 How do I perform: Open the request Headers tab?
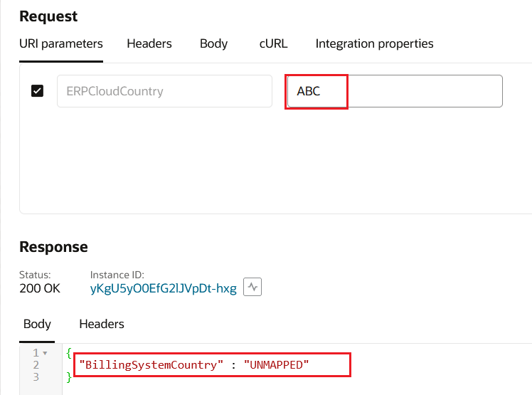click(x=149, y=43)
